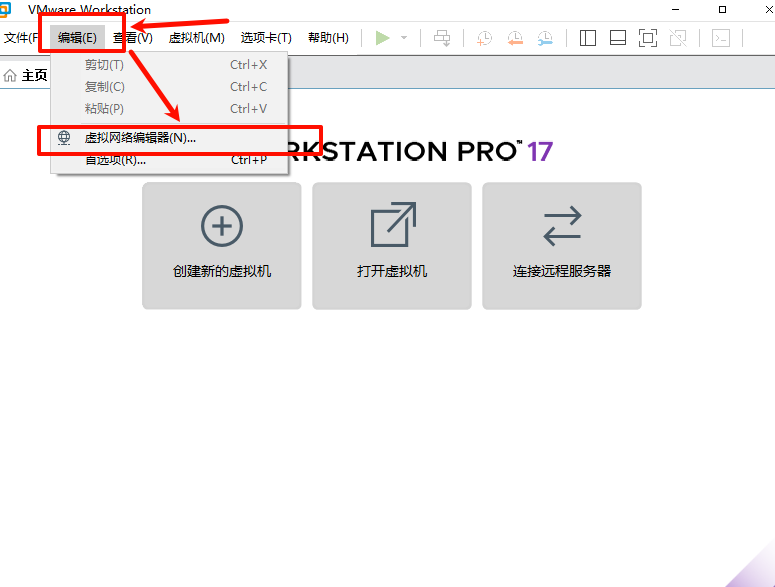Image resolution: width=775 pixels, height=587 pixels.
Task: Open 虚拟网络编辑器(N)... from the menu
Action: (169, 137)
